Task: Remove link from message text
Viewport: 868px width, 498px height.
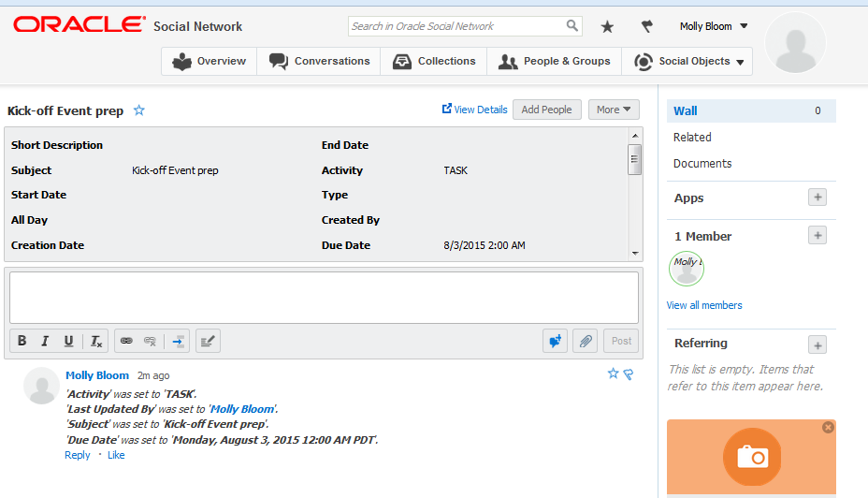Action: point(150,341)
